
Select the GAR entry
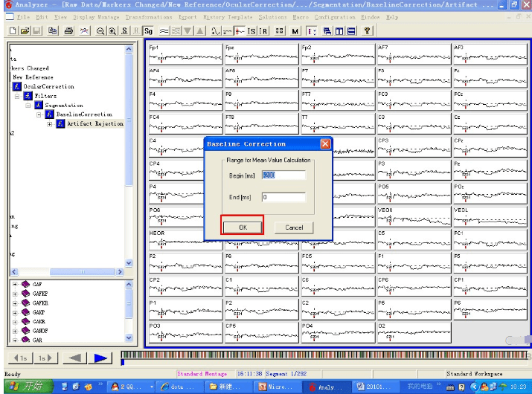[37, 340]
